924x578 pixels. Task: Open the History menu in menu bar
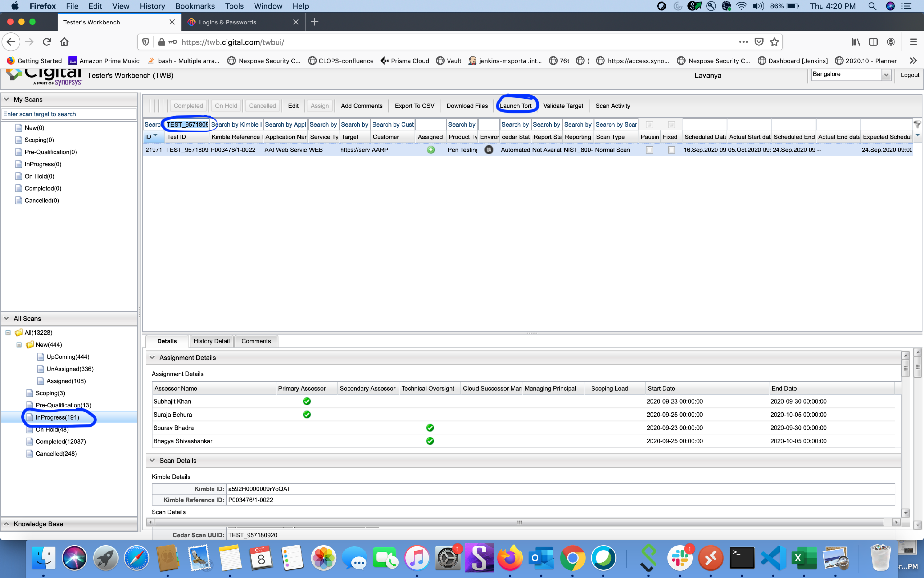point(152,6)
